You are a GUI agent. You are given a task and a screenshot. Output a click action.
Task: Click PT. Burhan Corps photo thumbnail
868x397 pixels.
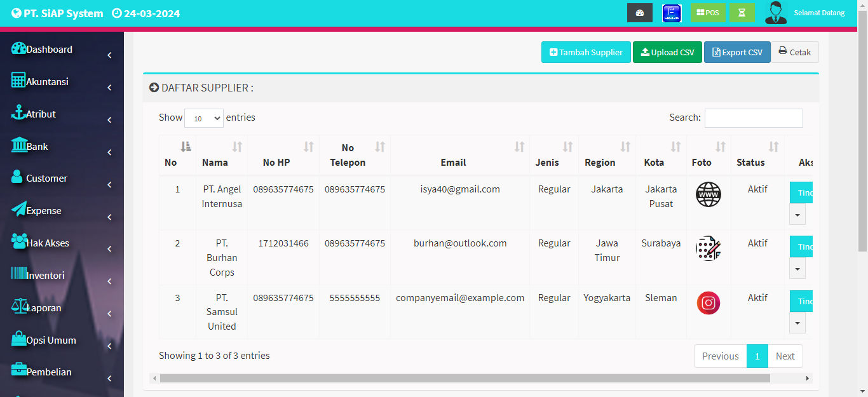tap(709, 248)
